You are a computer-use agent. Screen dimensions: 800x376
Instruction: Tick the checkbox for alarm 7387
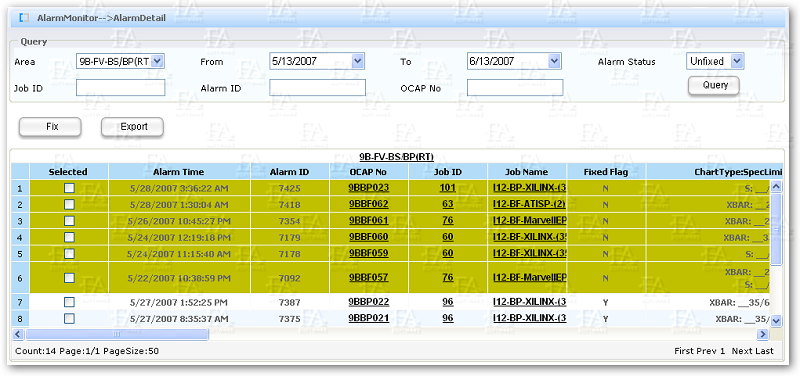69,302
